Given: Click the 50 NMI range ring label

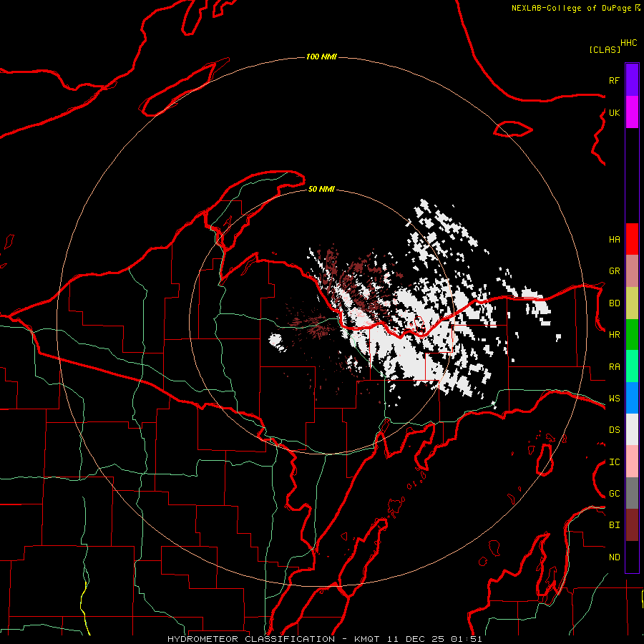Looking at the screenshot, I should point(321,190).
